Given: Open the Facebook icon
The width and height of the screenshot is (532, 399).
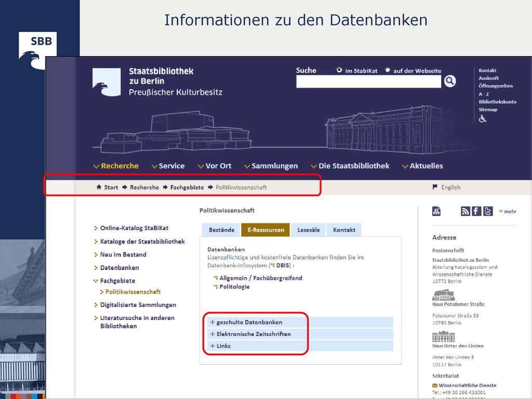Looking at the screenshot, I should (476, 211).
